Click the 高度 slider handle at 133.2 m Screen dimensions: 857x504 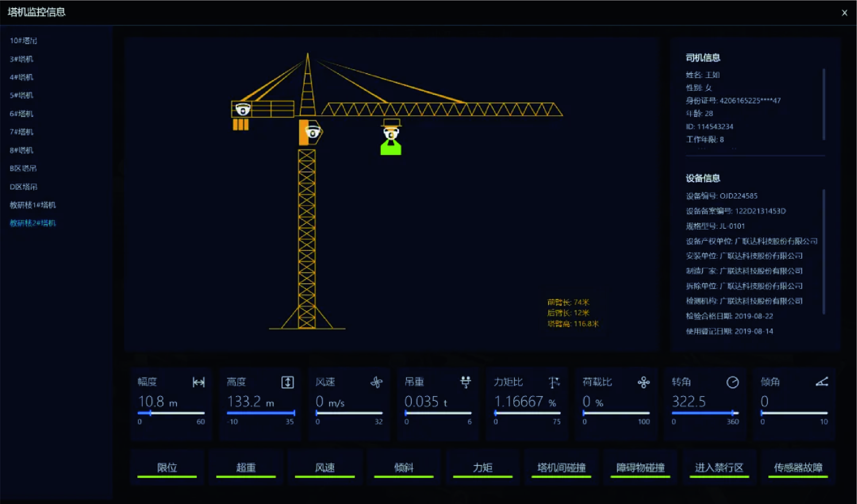coord(294,413)
